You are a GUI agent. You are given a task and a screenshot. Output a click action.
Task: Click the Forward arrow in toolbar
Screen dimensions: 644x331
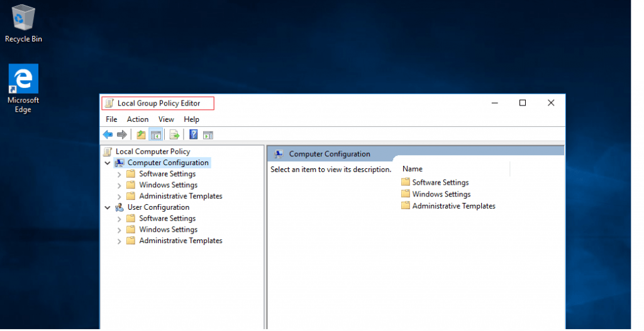coord(122,134)
